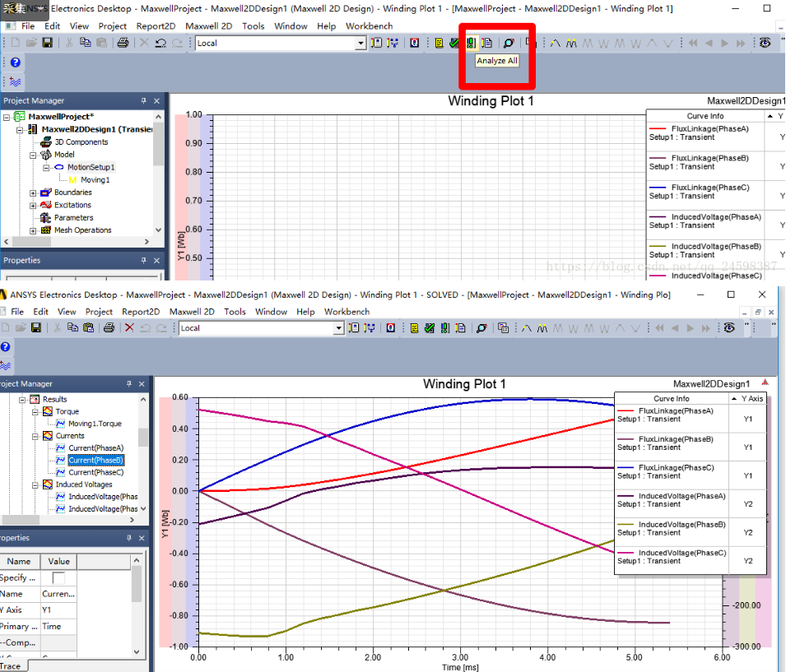Open Workbench menu in upper window
The image size is (786, 672).
point(369,26)
